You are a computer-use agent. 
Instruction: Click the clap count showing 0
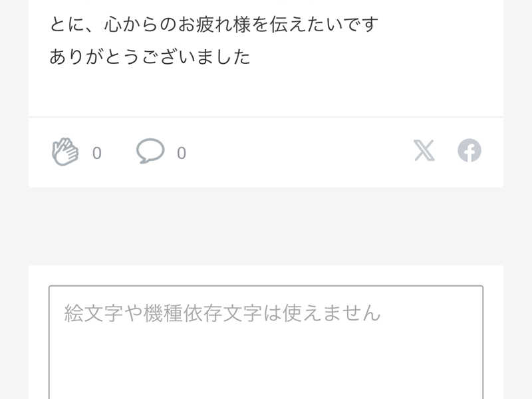point(96,154)
